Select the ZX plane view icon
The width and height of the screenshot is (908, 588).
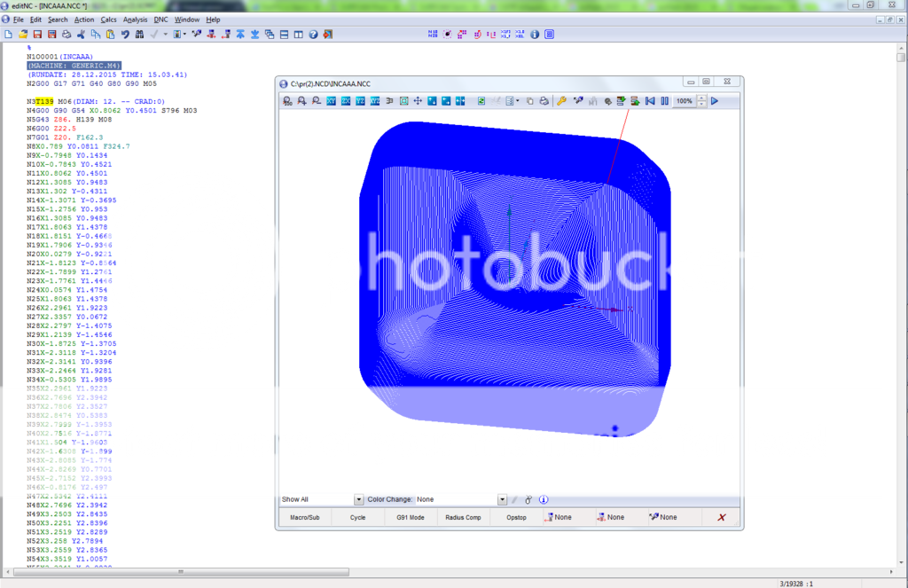(344, 101)
